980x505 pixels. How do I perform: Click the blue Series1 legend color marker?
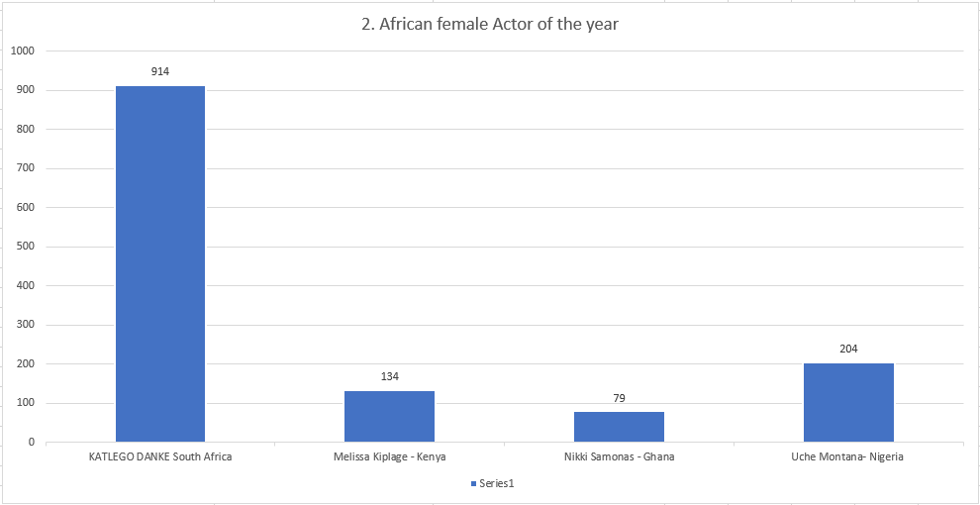pos(472,483)
